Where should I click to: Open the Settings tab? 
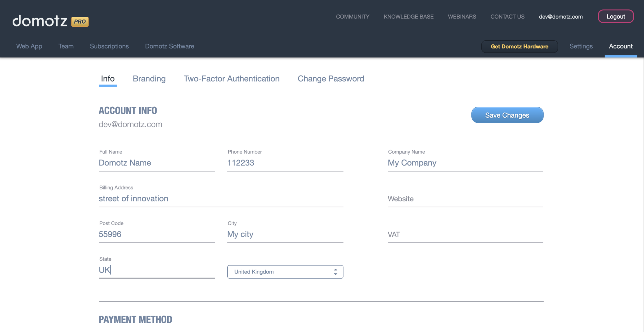pyautogui.click(x=581, y=46)
